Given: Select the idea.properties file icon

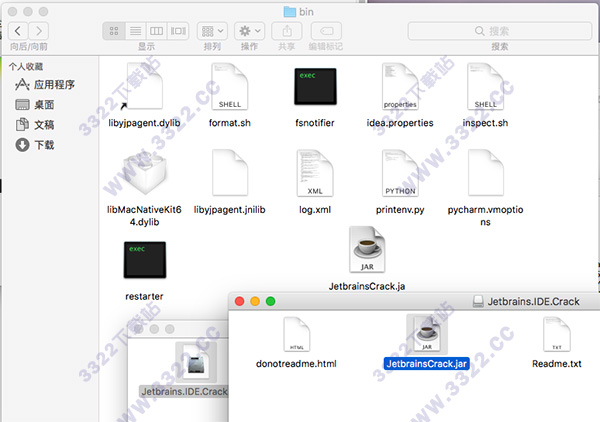Looking at the screenshot, I should pos(400,86).
